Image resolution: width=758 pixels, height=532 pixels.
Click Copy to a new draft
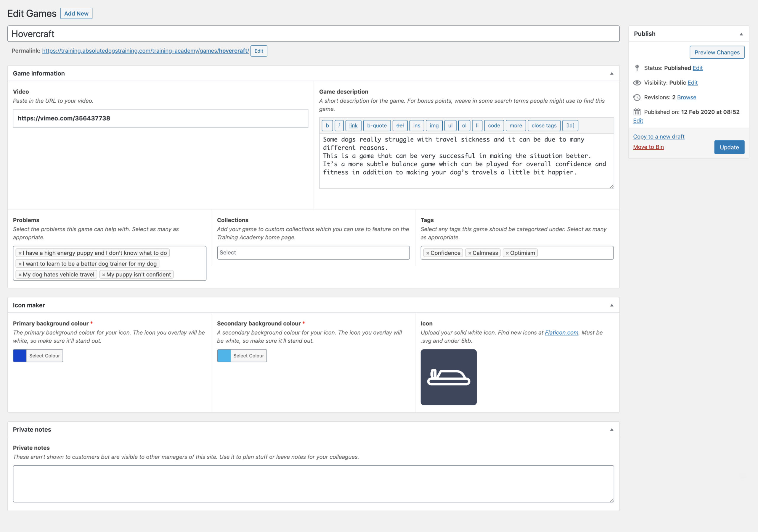pos(659,136)
